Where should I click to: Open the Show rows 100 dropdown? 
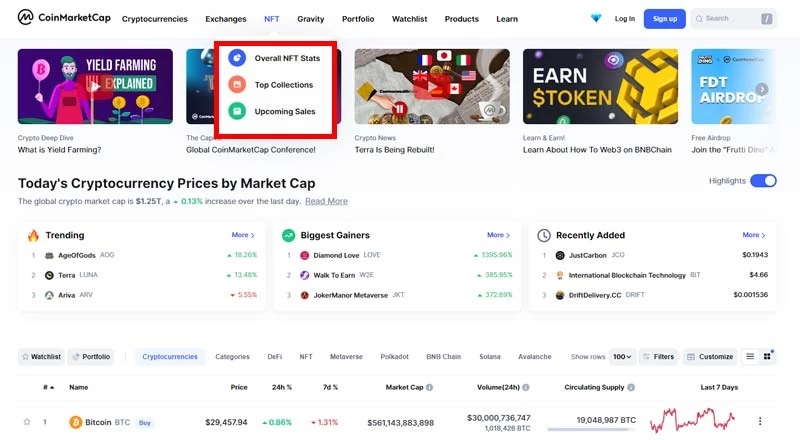coord(622,356)
